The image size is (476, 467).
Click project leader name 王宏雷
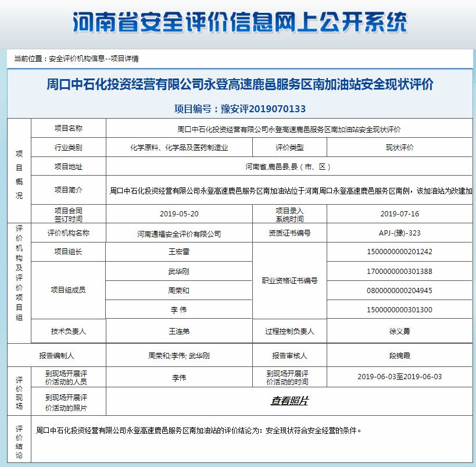pyautogui.click(x=179, y=252)
